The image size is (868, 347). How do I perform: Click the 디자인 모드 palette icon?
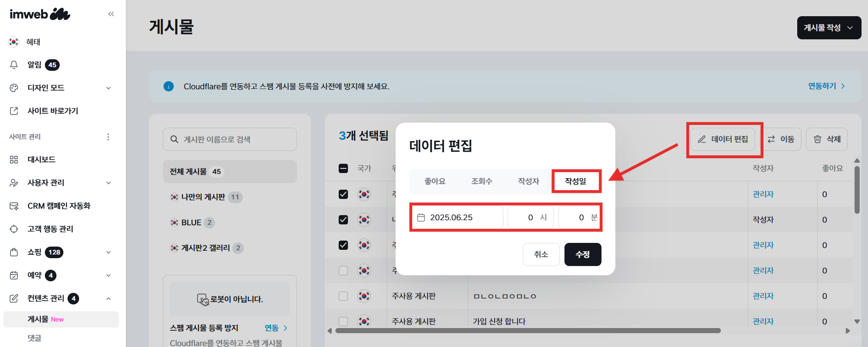(x=14, y=88)
